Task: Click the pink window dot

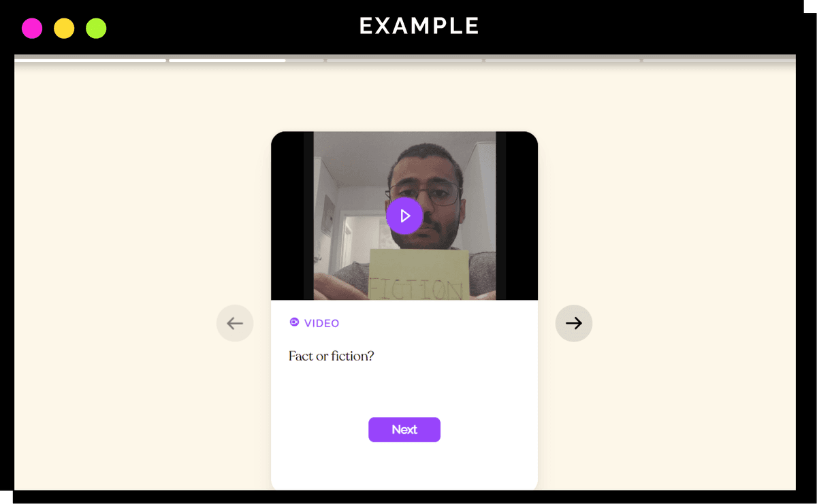Action: coord(32,29)
